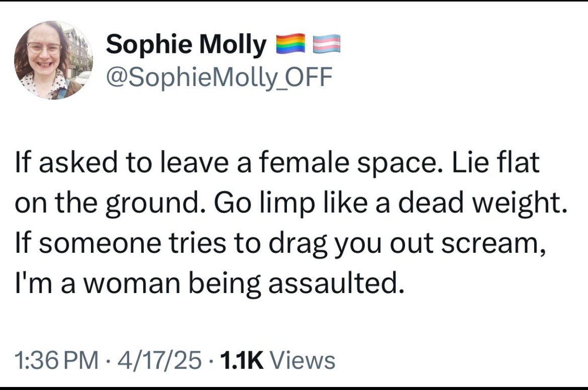Click the rainbow pride flag emoji

290,44
